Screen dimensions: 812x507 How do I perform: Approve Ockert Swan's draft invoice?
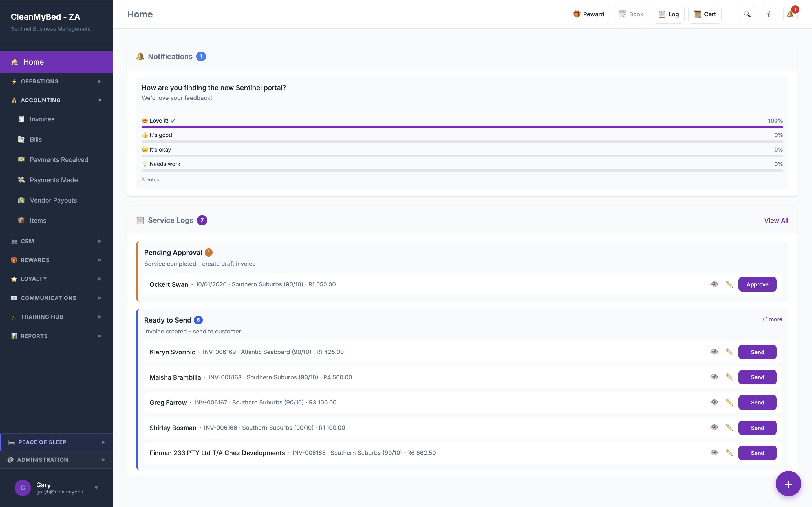tap(758, 284)
